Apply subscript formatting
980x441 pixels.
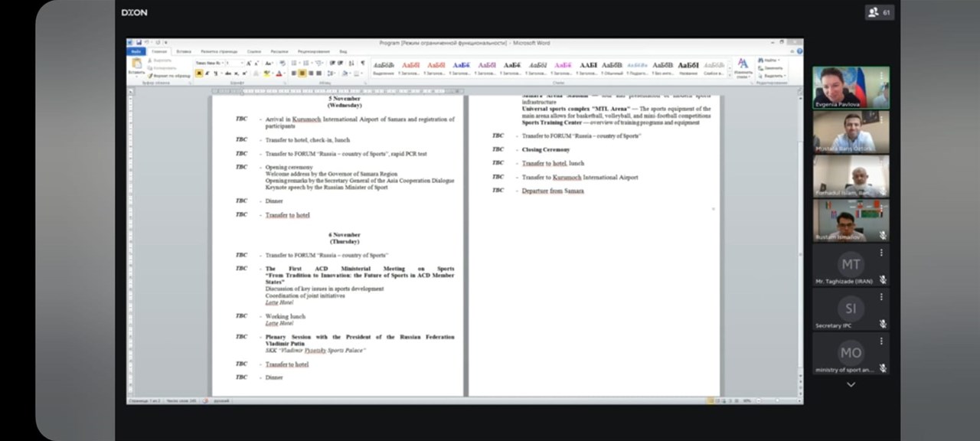[237, 73]
